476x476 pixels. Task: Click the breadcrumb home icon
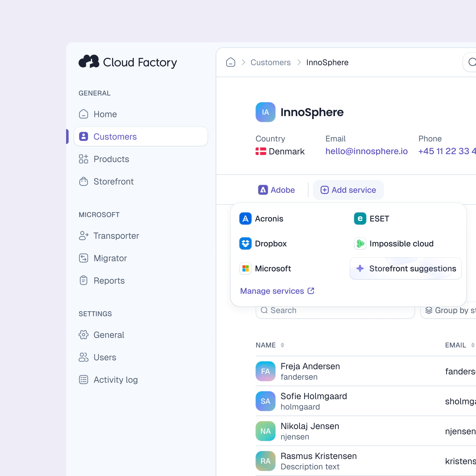pyautogui.click(x=231, y=62)
